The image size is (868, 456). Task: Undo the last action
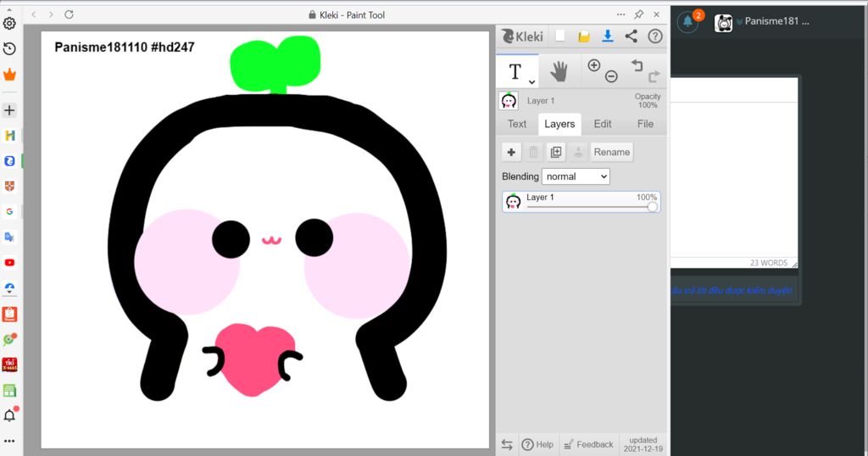[x=637, y=65]
